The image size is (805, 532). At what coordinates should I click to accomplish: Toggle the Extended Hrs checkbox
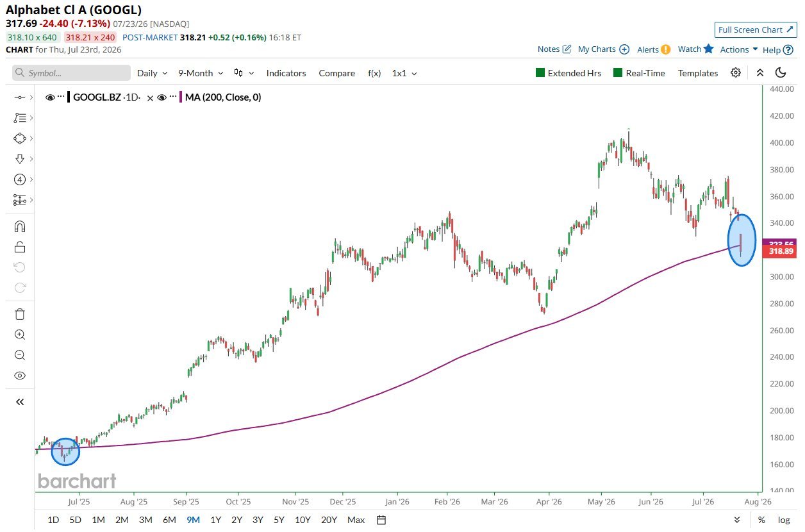coord(568,73)
